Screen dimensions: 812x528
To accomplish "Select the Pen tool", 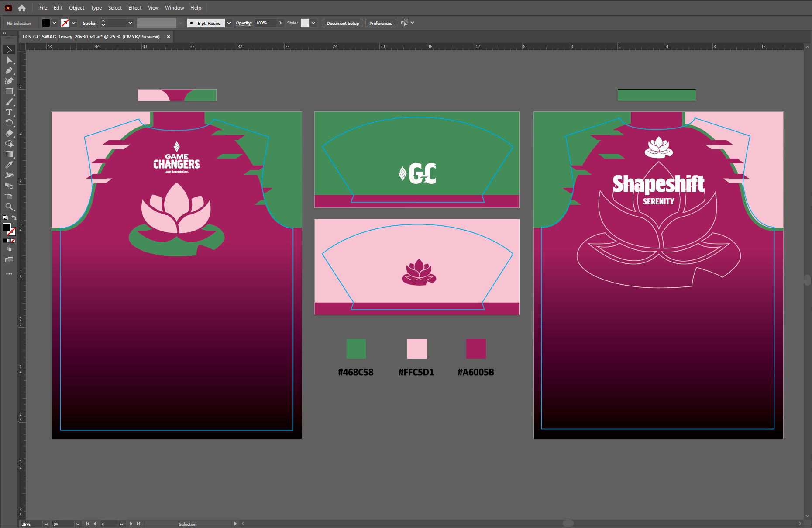I will (9, 70).
